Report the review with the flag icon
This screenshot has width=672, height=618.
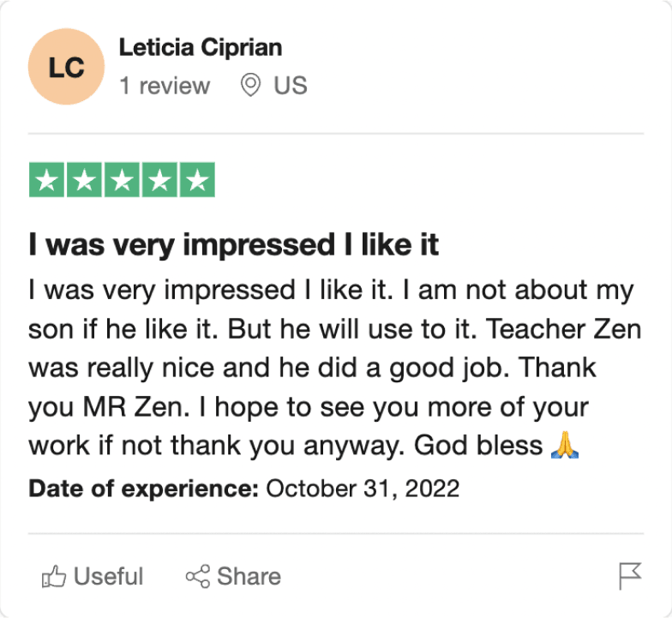click(x=630, y=576)
